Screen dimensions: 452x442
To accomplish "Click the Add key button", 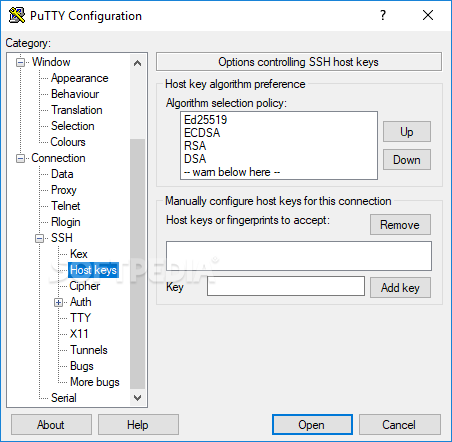I will [x=400, y=288].
